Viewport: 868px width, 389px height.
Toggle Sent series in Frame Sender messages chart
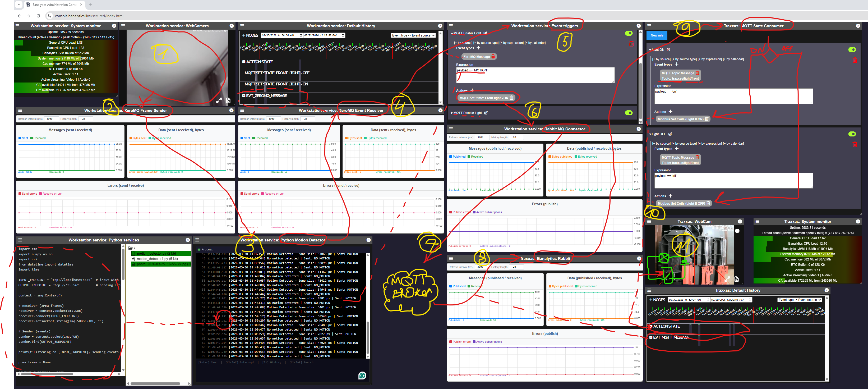pyautogui.click(x=23, y=138)
